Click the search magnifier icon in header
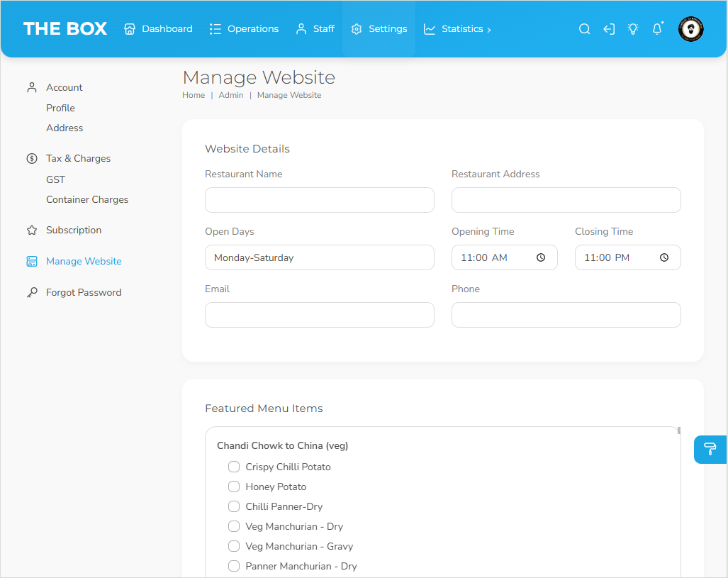This screenshot has height=578, width=728. click(584, 29)
